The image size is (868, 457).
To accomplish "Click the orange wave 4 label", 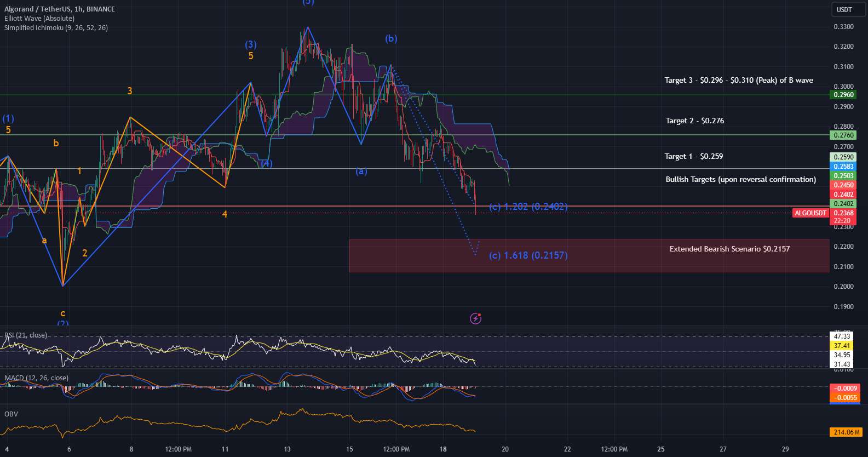I will [225, 214].
